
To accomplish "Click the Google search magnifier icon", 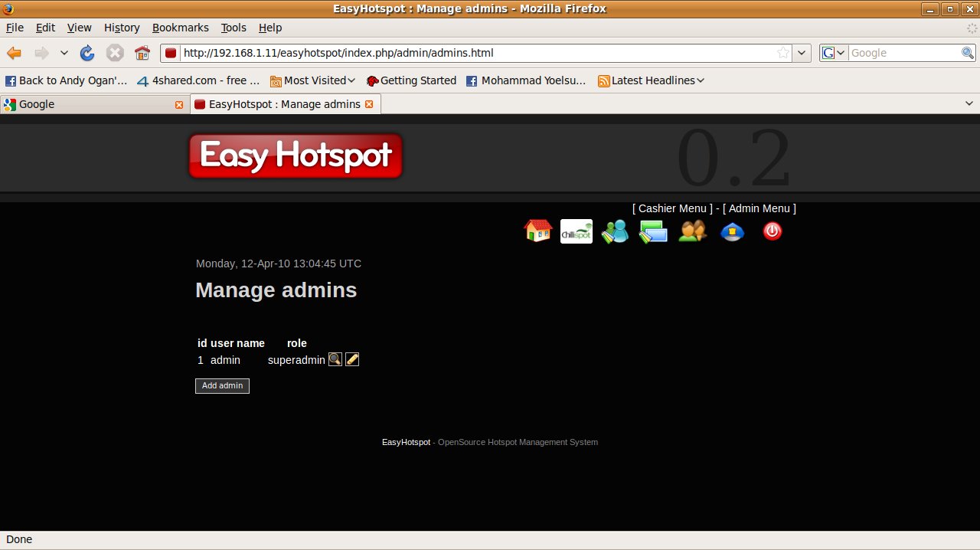I will click(x=968, y=53).
